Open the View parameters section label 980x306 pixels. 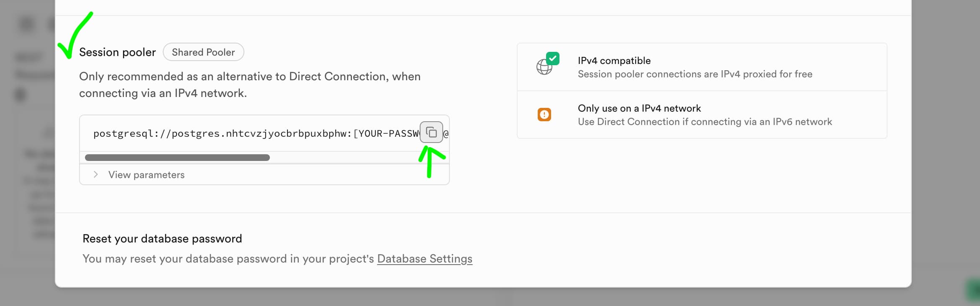pos(146,175)
